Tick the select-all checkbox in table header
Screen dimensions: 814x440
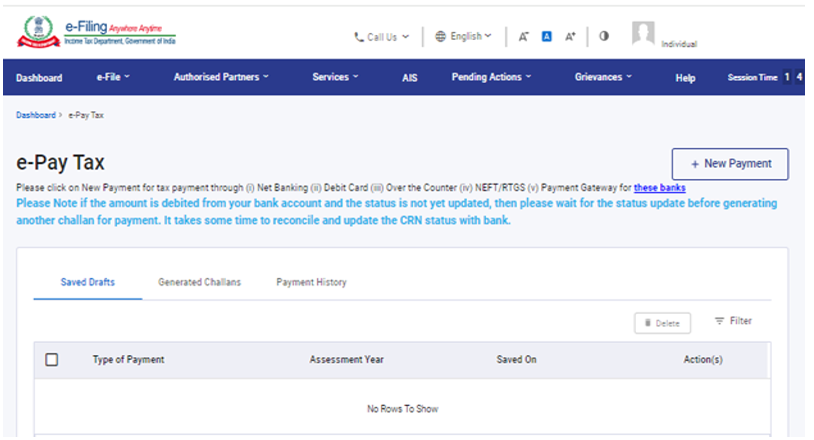52,359
